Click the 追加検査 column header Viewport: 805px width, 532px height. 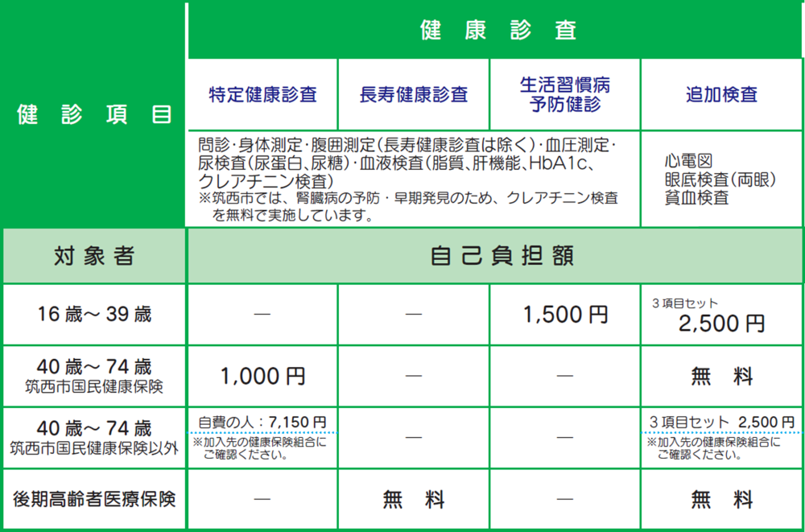click(720, 93)
